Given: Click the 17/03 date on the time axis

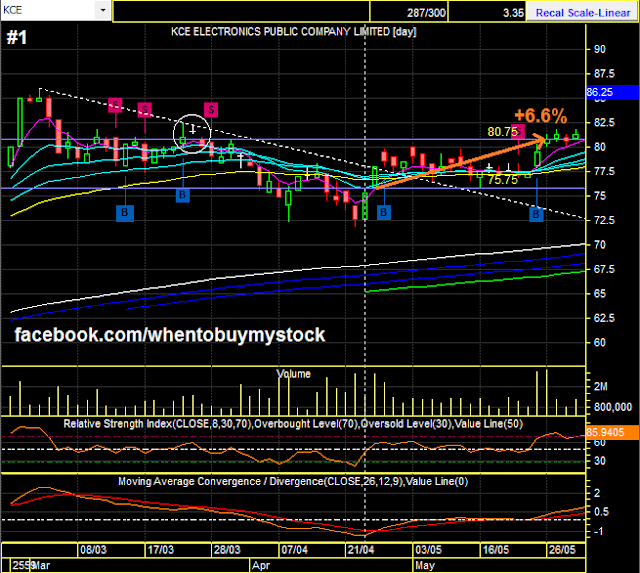Looking at the screenshot, I should point(160,550).
